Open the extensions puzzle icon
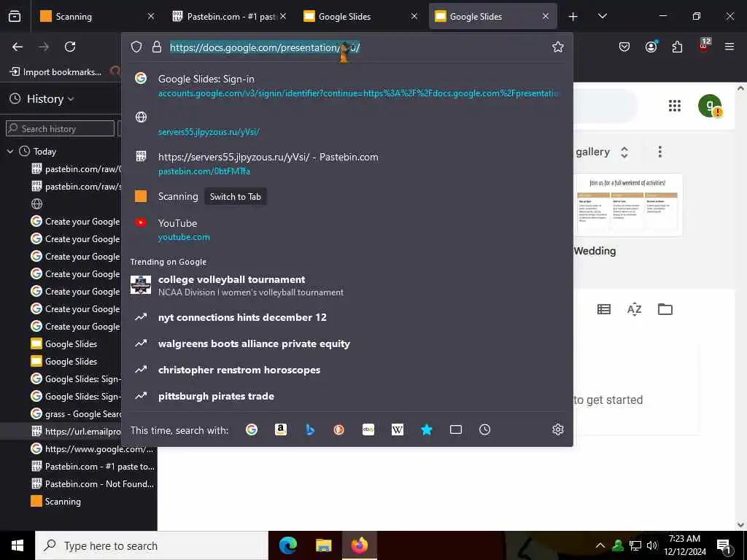This screenshot has height=560, width=747. coord(677,47)
